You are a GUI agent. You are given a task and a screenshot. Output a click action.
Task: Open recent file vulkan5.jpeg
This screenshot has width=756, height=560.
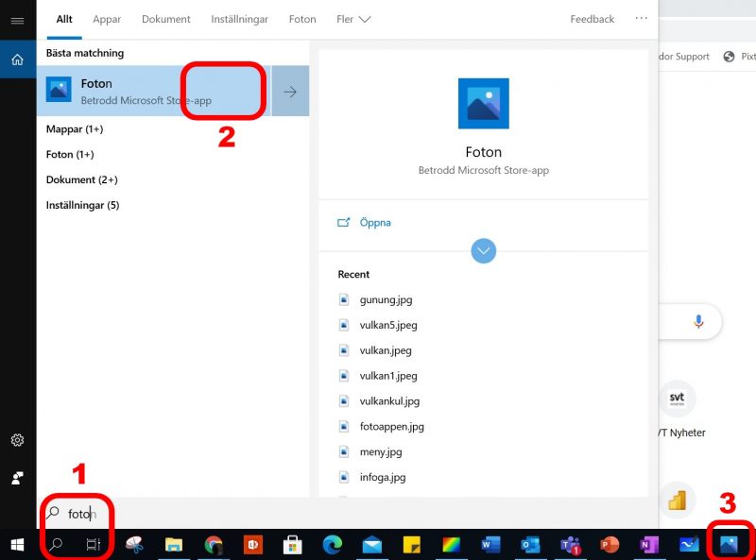click(388, 325)
